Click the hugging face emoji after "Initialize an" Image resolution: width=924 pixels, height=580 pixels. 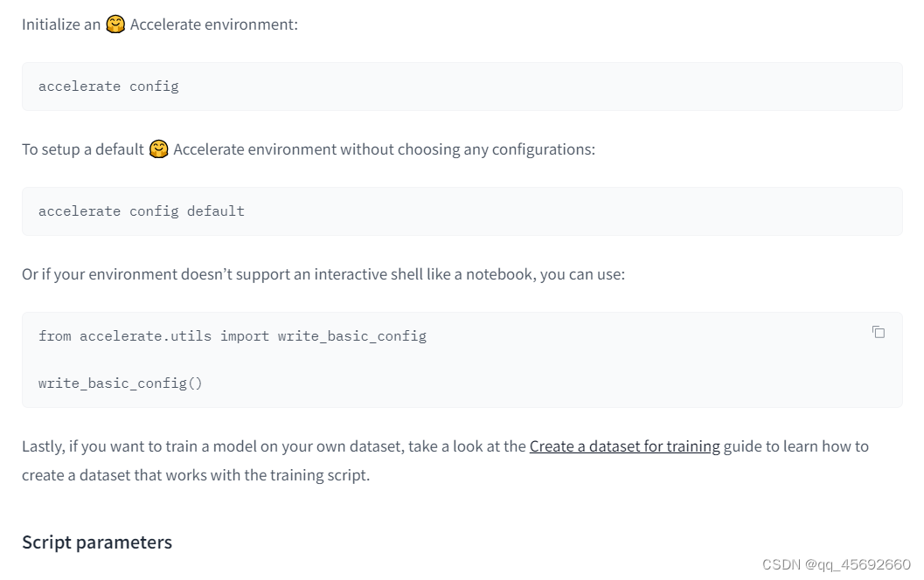tap(115, 24)
